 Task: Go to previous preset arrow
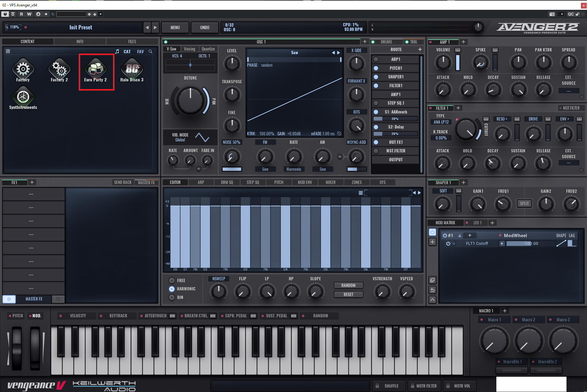147,28
